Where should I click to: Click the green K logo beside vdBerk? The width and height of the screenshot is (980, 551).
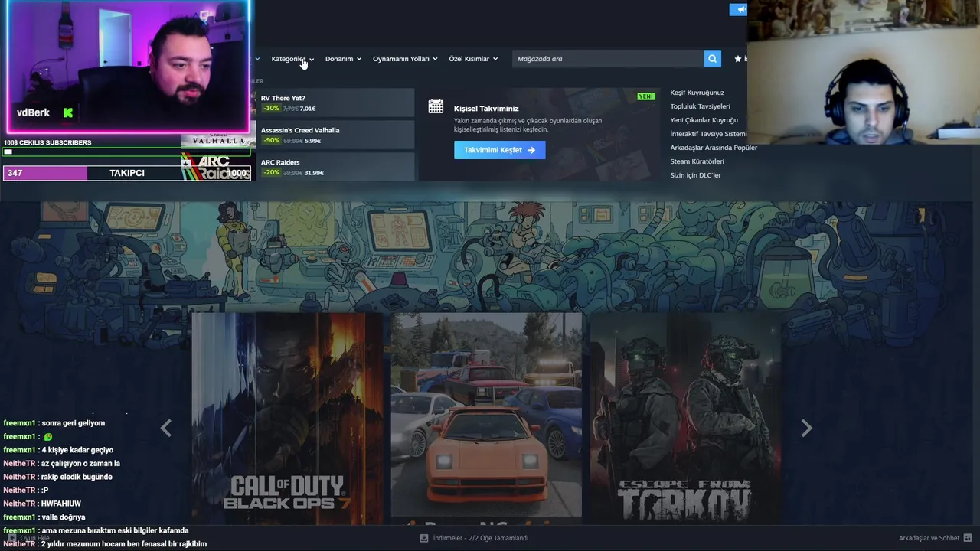(68, 112)
